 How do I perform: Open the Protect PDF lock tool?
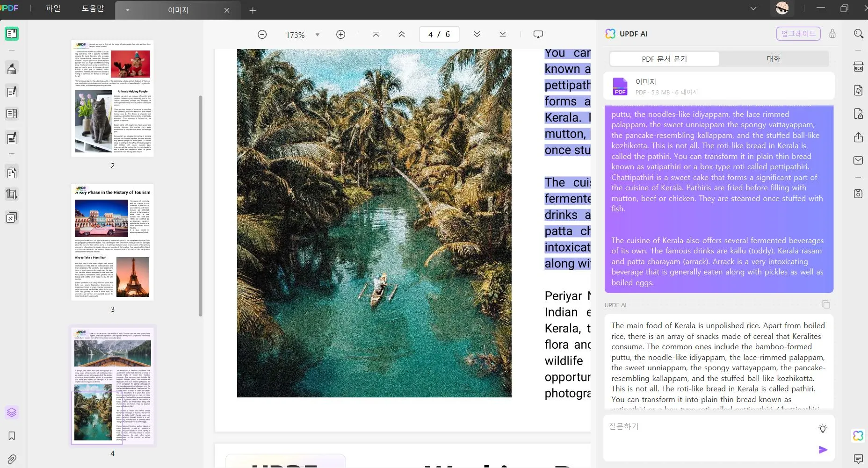[x=858, y=114]
